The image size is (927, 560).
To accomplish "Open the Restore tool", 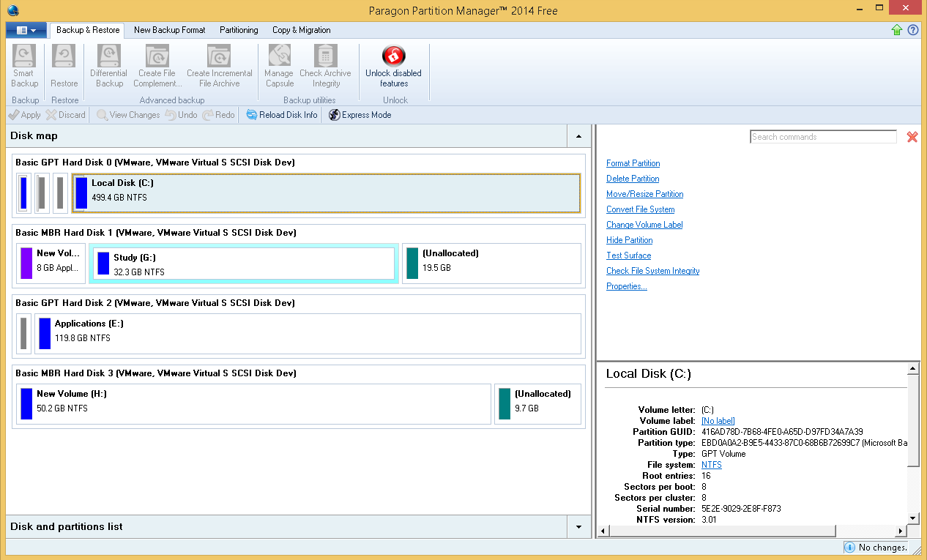I will (64, 66).
